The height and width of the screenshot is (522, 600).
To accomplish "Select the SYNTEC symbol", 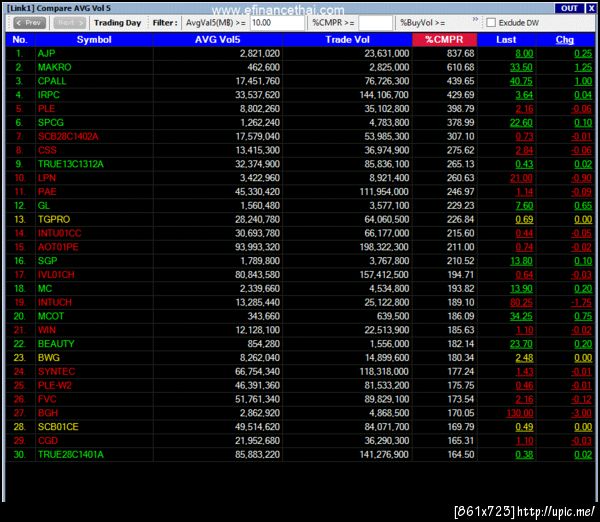I will tap(56, 372).
